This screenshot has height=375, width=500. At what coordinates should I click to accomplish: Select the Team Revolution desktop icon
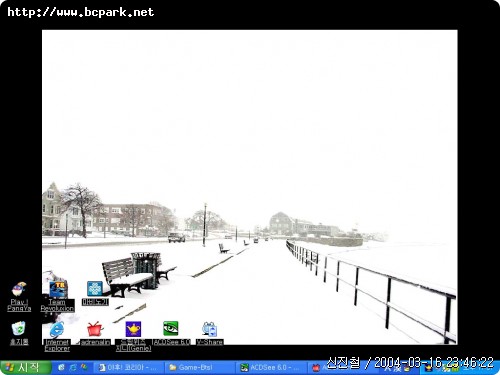57,296
